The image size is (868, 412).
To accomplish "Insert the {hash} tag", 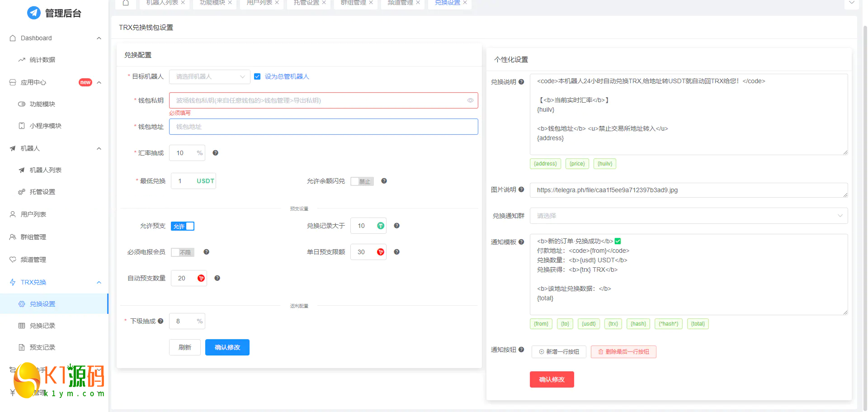I will click(x=638, y=324).
